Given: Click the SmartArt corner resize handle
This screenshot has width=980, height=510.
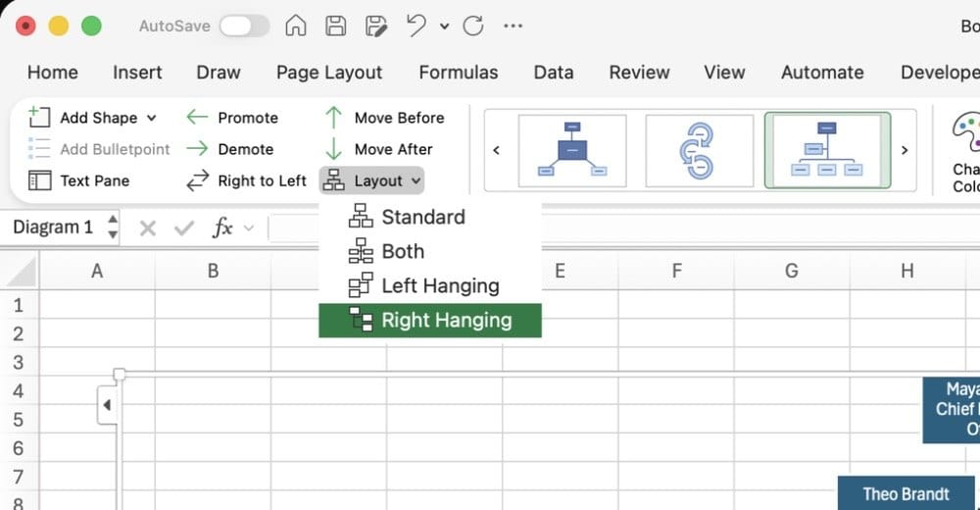Looking at the screenshot, I should 120,375.
